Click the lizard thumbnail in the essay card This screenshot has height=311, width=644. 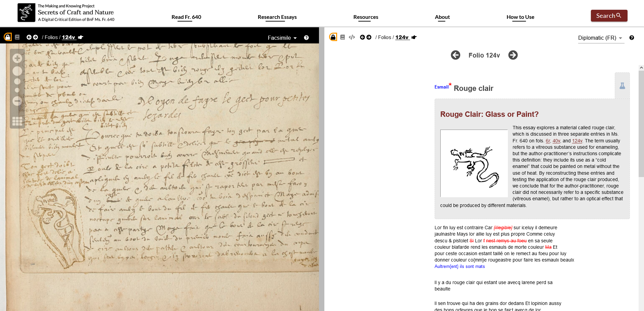[x=474, y=163]
